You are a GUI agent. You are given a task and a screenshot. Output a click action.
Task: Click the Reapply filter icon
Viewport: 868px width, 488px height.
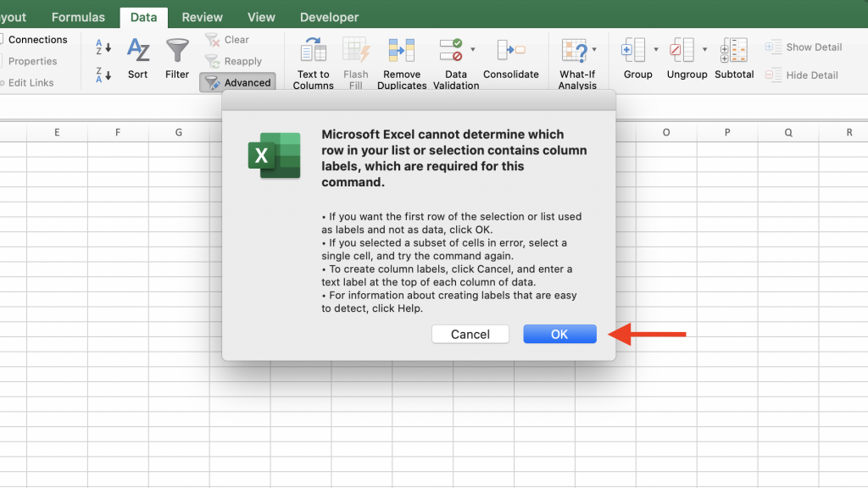coord(212,61)
